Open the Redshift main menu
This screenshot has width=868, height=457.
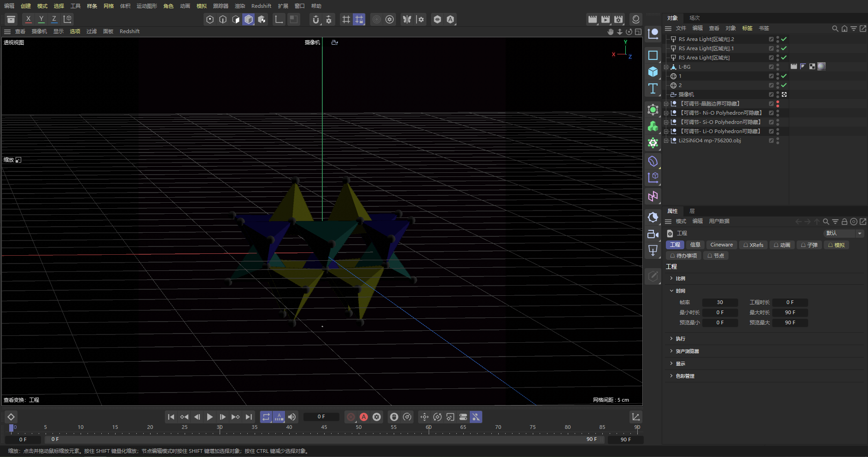coord(261,6)
